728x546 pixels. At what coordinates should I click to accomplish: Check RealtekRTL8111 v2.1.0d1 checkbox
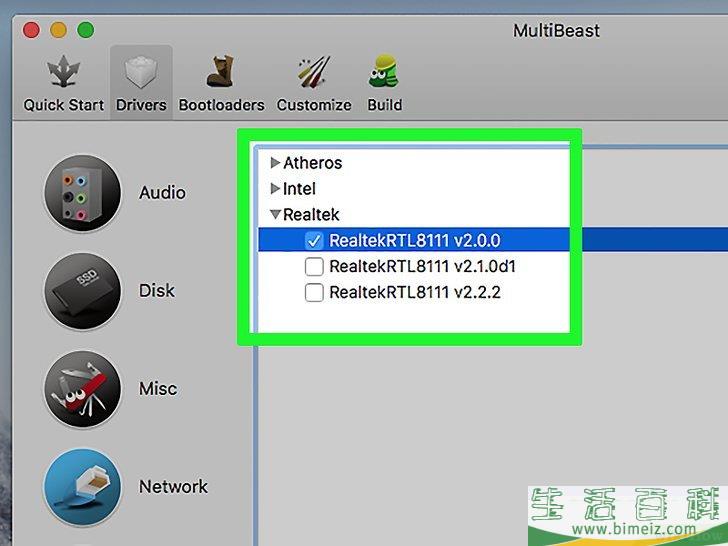[314, 266]
